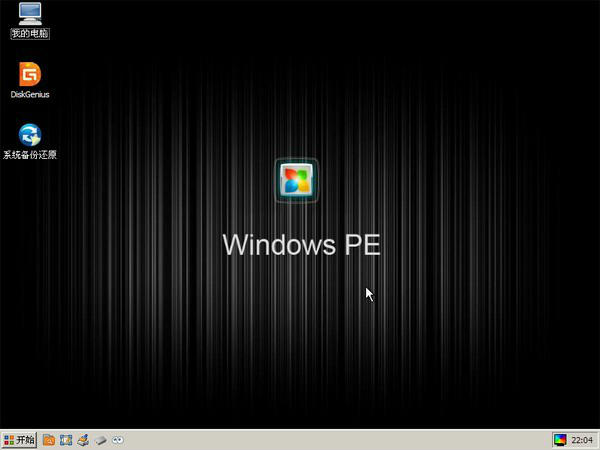The height and width of the screenshot is (450, 600).
Task: Open the orange folder quick-launch icon
Action: pyautogui.click(x=49, y=440)
